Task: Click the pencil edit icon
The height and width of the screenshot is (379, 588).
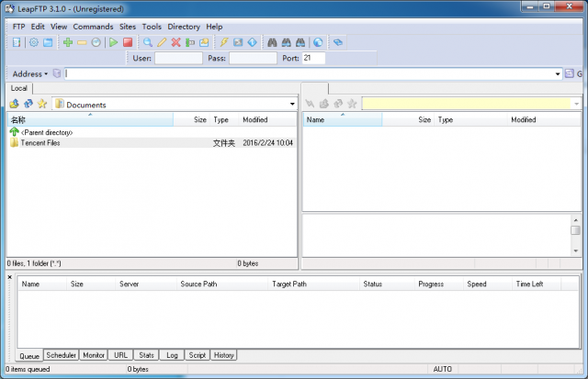Action: pos(162,42)
